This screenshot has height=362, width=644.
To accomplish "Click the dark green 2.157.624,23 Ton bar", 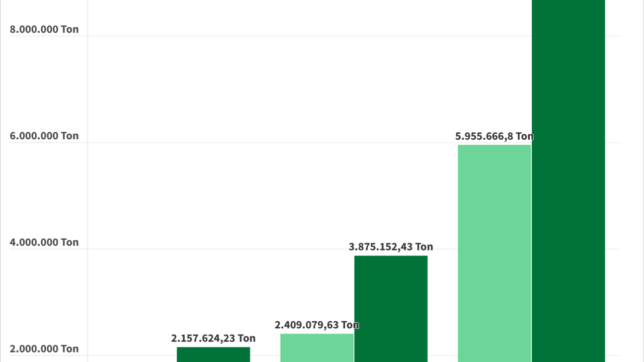I will [x=213, y=354].
